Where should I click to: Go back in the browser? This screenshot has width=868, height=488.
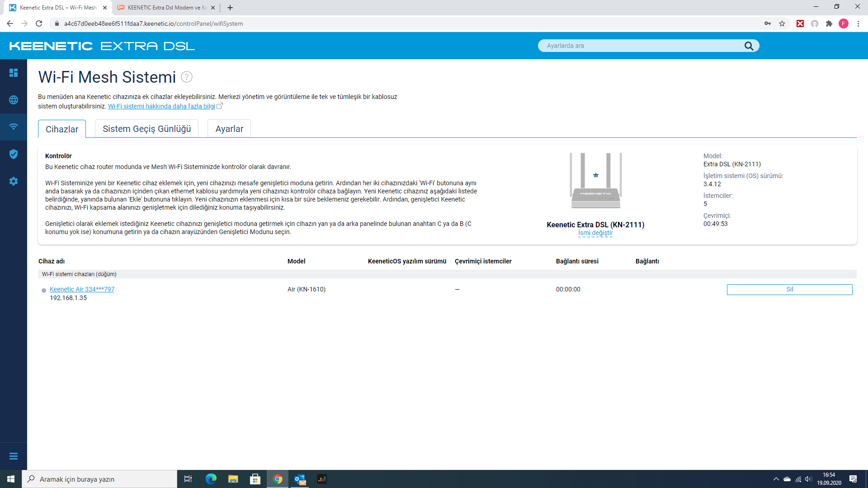pyautogui.click(x=10, y=23)
